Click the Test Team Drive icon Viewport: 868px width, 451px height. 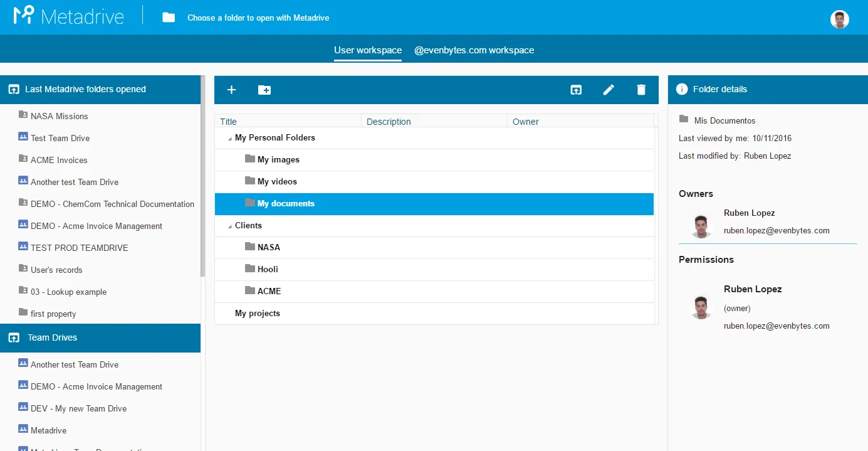[23, 137]
